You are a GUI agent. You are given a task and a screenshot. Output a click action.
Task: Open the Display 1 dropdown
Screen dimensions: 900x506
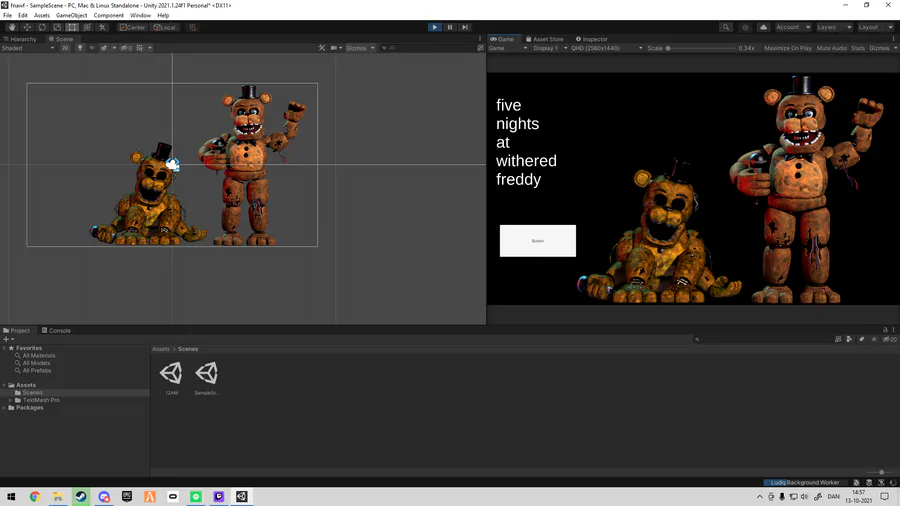(550, 48)
